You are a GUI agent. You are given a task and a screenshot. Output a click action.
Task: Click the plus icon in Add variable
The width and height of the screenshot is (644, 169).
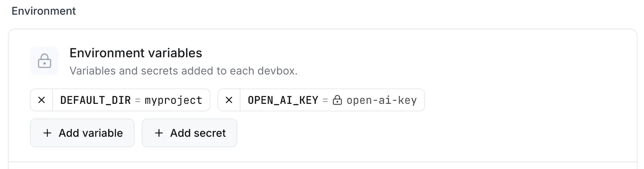click(x=47, y=133)
